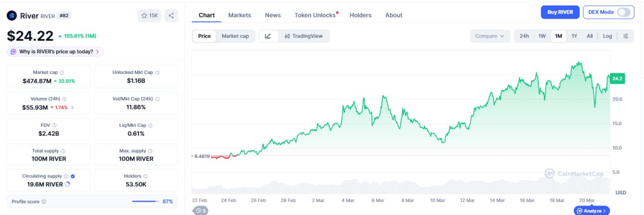Click the 24.2 current price label
644x215 pixels.
point(617,78)
